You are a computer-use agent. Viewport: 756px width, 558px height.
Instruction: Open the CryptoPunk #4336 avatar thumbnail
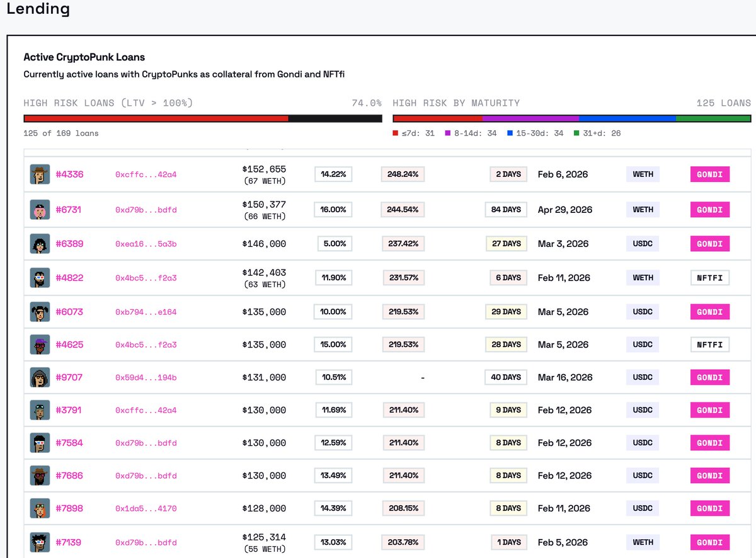[40, 174]
